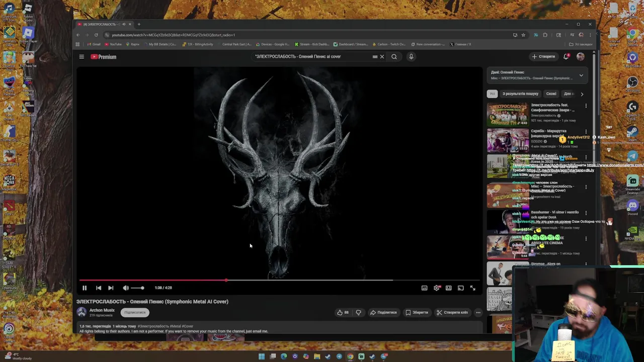This screenshot has height=362, width=644.
Task: Open Carbon - Twitch bookmark
Action: coord(388,44)
